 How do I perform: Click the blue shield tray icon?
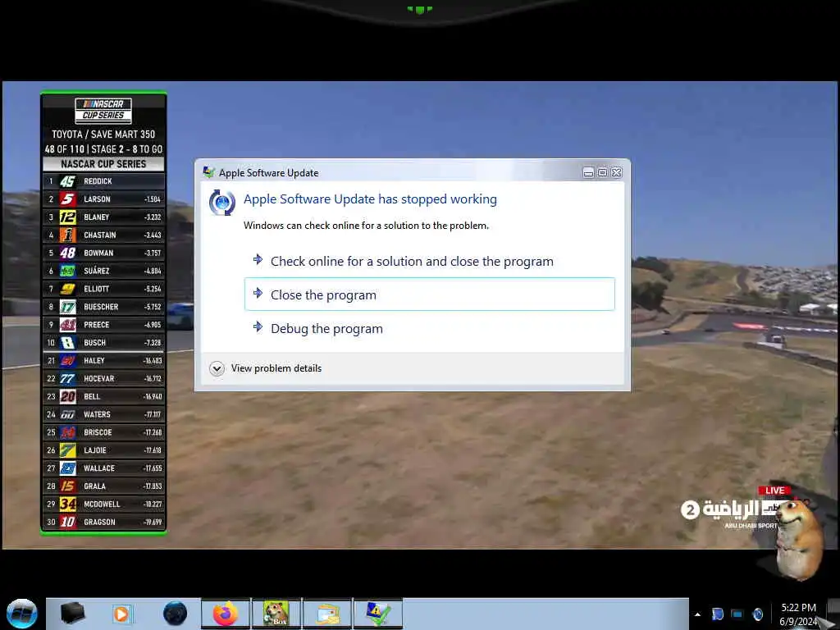click(x=718, y=614)
